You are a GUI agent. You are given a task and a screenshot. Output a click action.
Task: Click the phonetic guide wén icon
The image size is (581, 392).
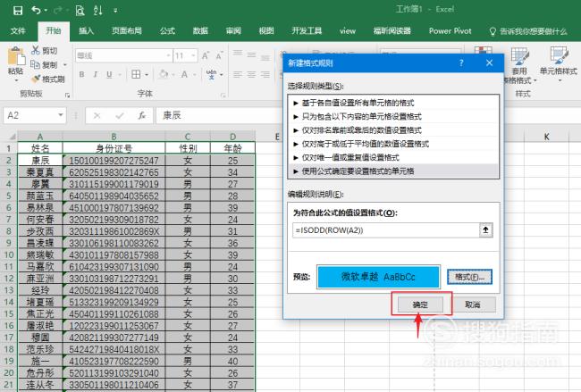point(211,74)
